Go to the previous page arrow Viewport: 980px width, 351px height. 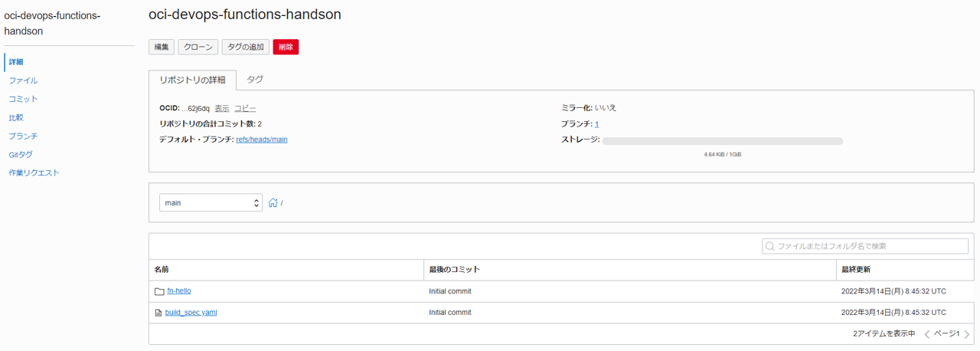pyautogui.click(x=927, y=334)
